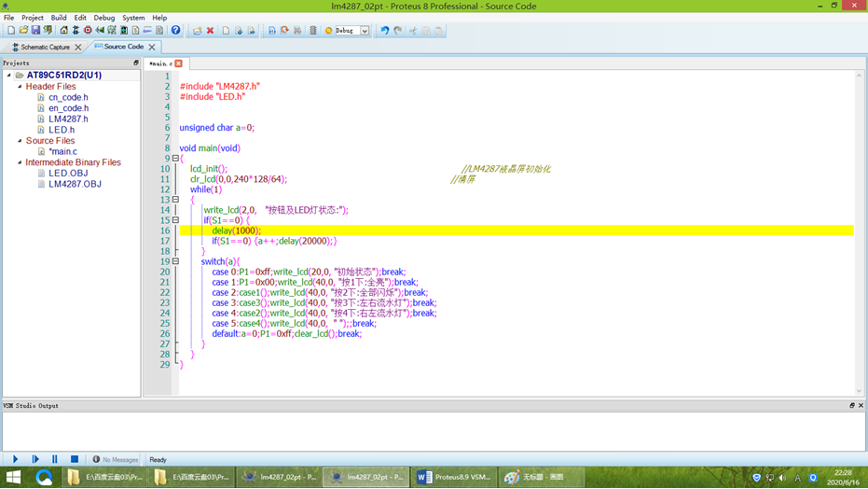The width and height of the screenshot is (868, 489).
Task: Close the VSM Studio Output panel
Action: 861,405
